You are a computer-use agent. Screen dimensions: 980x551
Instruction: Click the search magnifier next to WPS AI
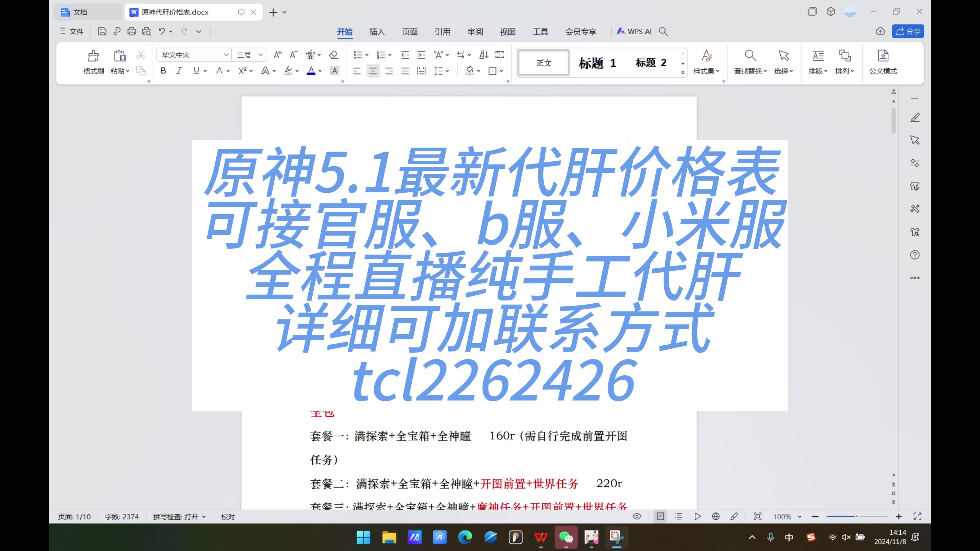pos(663,32)
